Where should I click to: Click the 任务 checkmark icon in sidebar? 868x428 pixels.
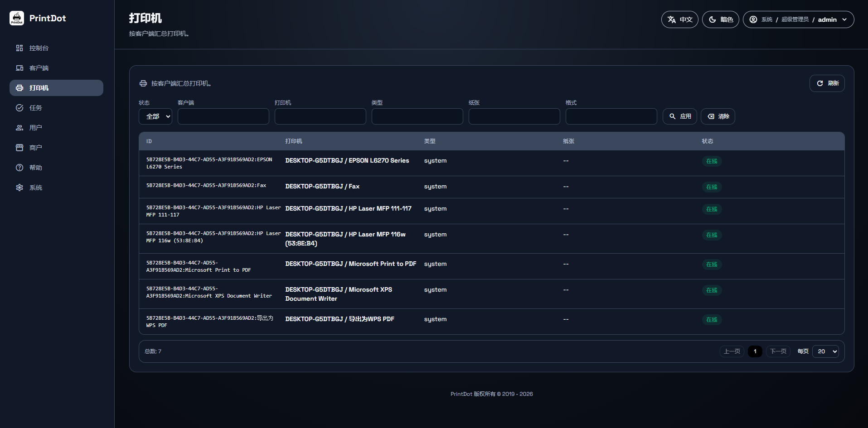click(x=19, y=108)
